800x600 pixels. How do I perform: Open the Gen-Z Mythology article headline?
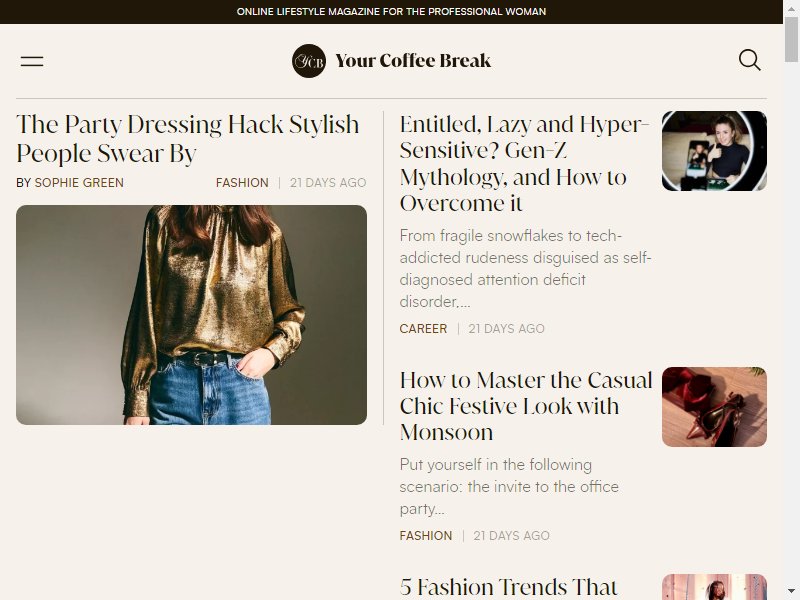point(524,163)
